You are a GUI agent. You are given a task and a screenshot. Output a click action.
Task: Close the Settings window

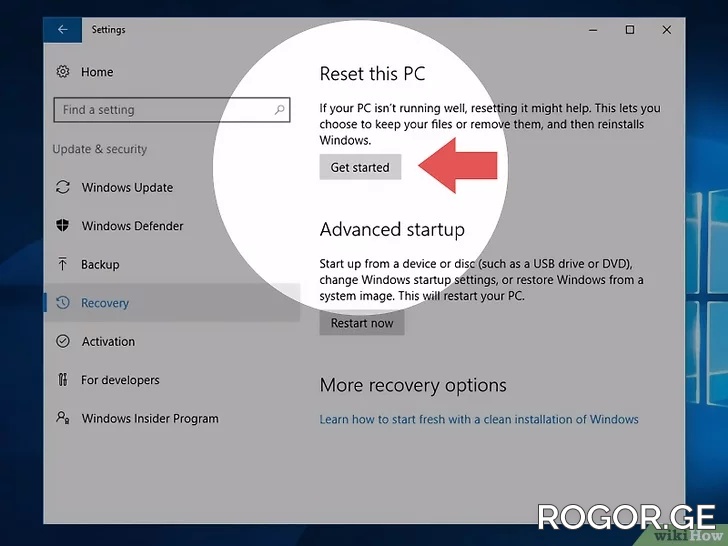tap(667, 30)
